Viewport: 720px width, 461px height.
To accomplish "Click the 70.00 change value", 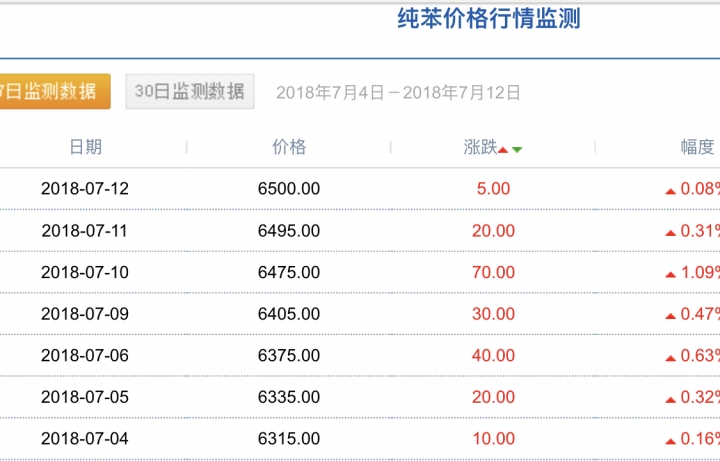I will pos(493,272).
